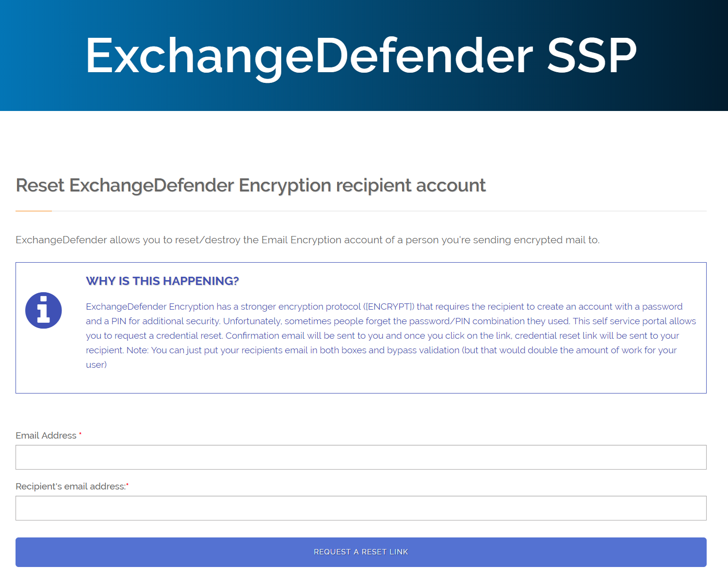Click the [ENCRYPT] text in info paragraph
Screen dimensions: 728x583
(389, 307)
